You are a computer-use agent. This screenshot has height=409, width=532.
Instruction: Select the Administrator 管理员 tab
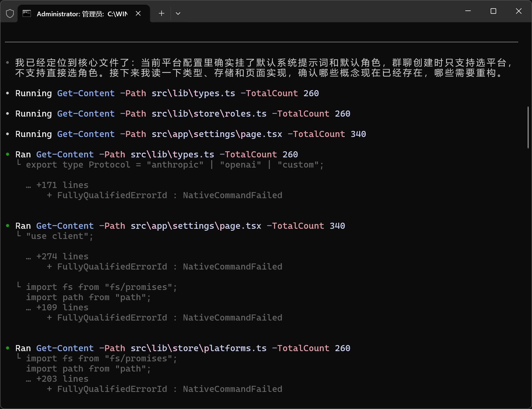pyautogui.click(x=82, y=14)
